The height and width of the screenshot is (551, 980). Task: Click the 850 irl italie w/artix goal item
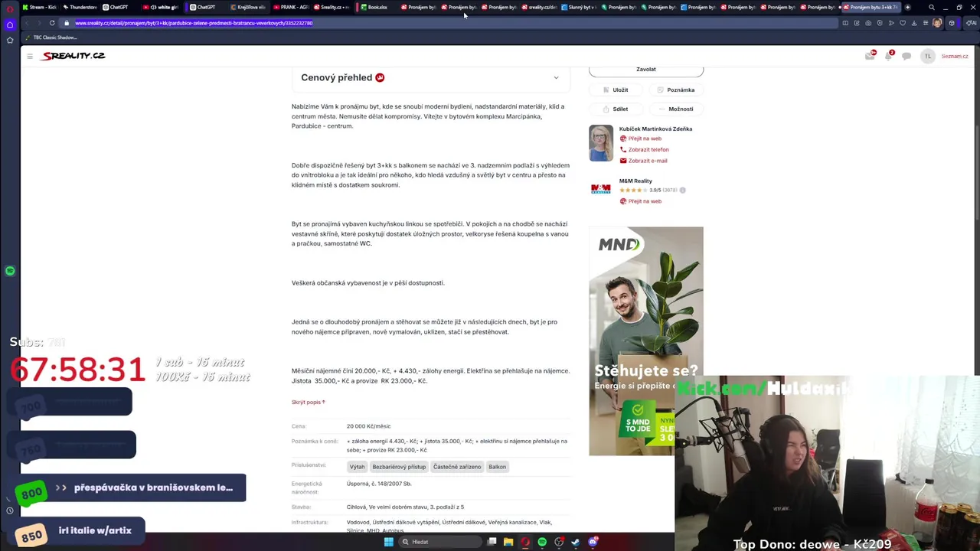(x=80, y=530)
